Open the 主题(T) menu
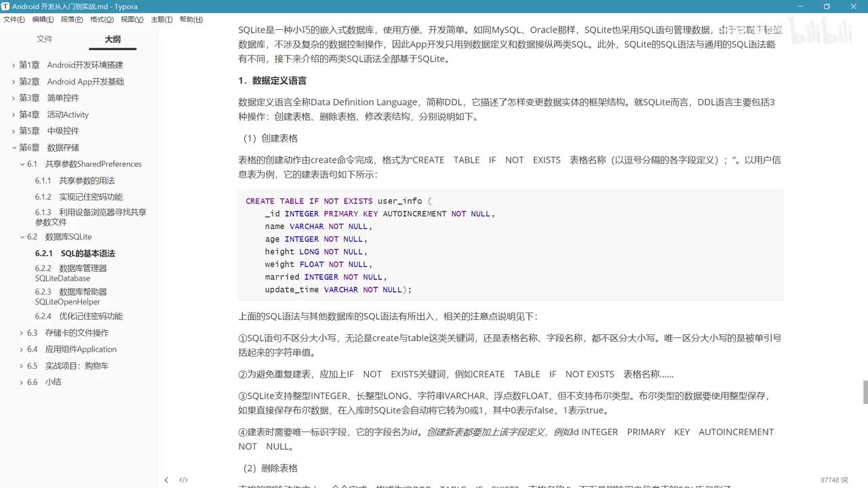This screenshot has width=868, height=488. 161,20
